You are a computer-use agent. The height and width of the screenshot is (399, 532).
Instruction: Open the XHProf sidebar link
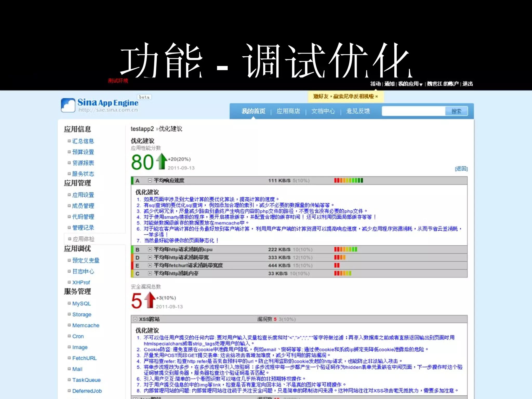tap(81, 282)
